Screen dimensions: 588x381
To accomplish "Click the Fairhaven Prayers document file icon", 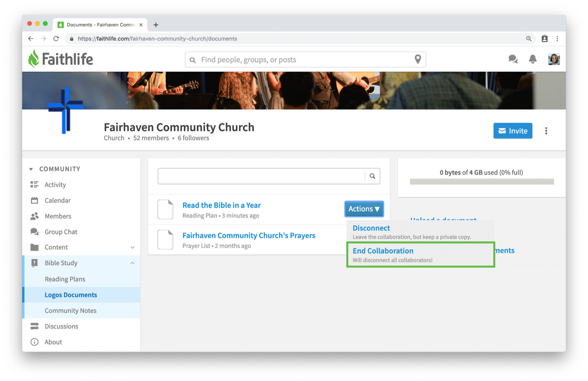I will coord(165,240).
